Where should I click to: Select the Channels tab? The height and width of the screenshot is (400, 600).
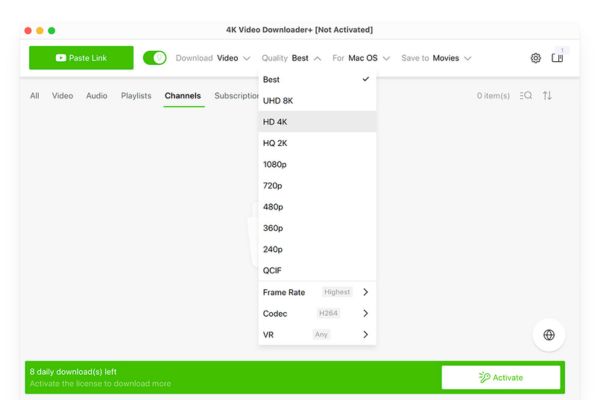(183, 96)
